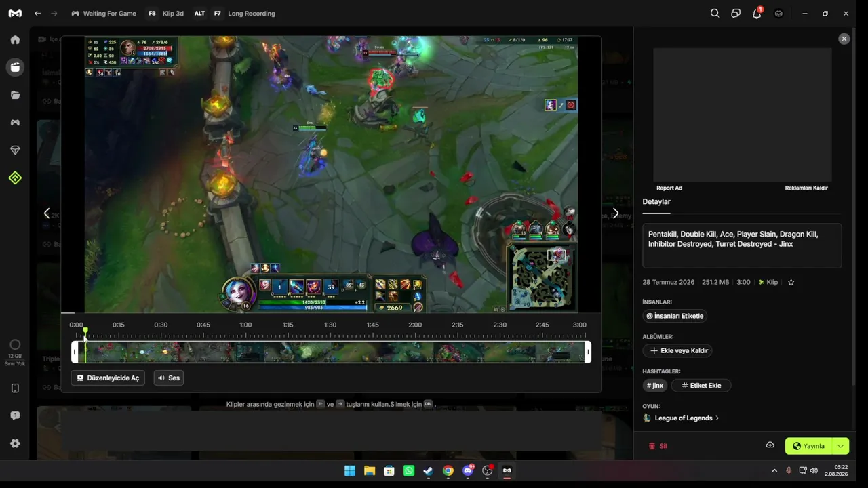The image size is (868, 488).
Task: Click Ekle veya Kaldır for albums
Action: coord(677,350)
